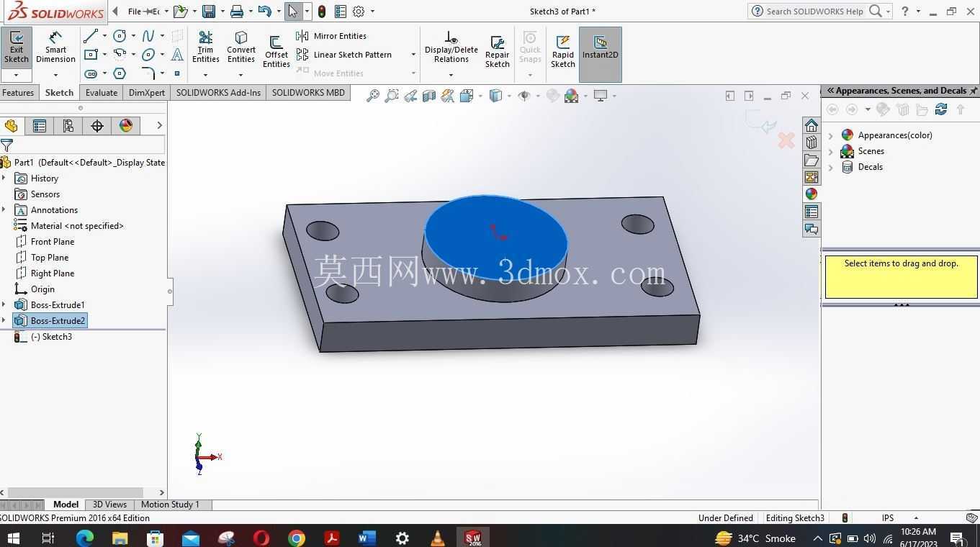This screenshot has width=980, height=547.
Task: Click the Zoom to Fit icon
Action: point(372,96)
